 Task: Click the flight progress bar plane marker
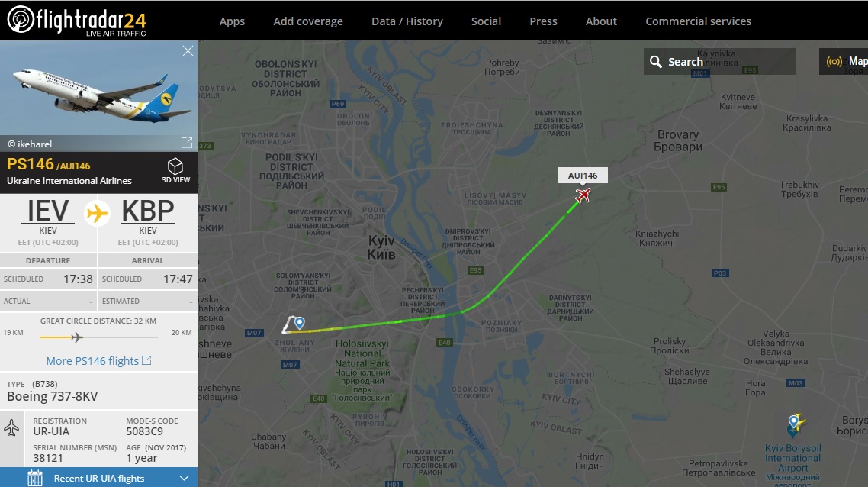click(76, 337)
